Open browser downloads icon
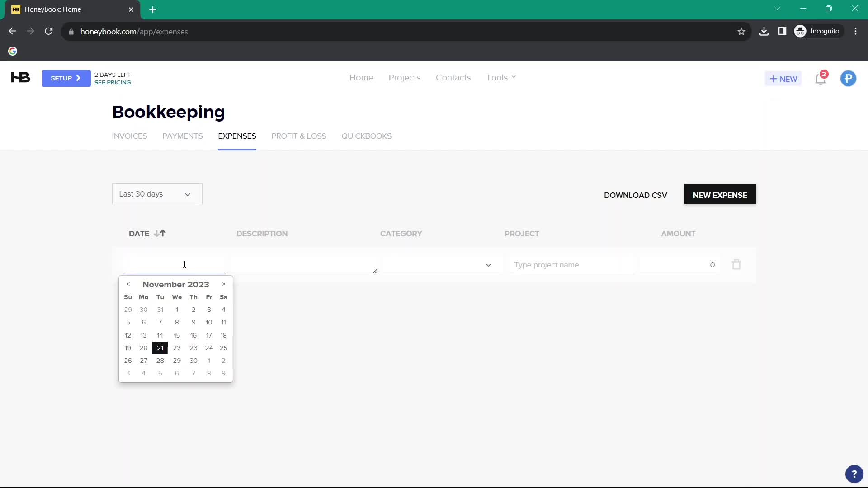Viewport: 868px width, 488px height. (x=764, y=31)
